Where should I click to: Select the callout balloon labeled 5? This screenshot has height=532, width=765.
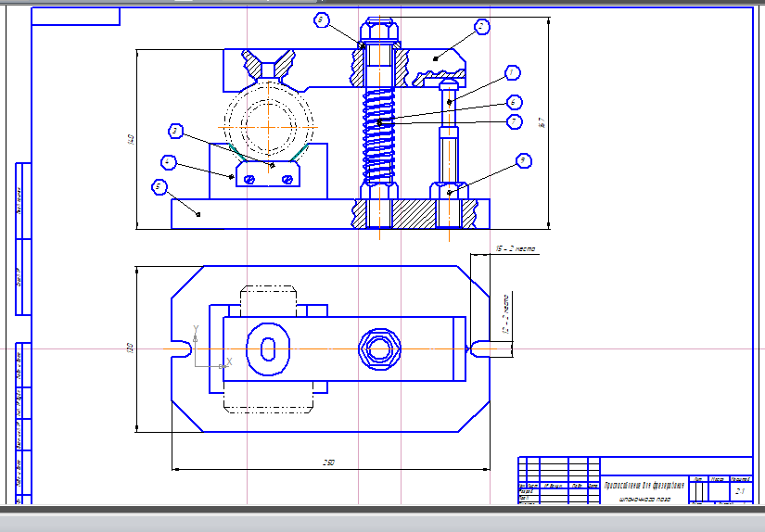point(159,187)
